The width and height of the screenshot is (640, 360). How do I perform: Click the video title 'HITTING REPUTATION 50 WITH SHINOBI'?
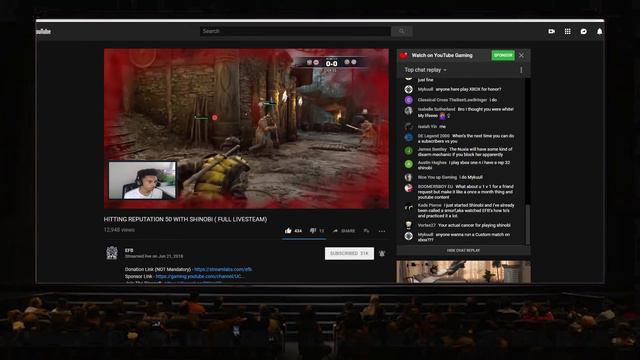pos(185,219)
